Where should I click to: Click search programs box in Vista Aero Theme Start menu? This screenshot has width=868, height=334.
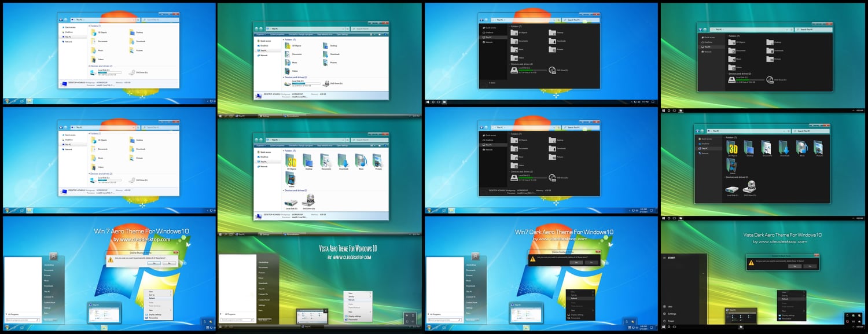coord(237,319)
